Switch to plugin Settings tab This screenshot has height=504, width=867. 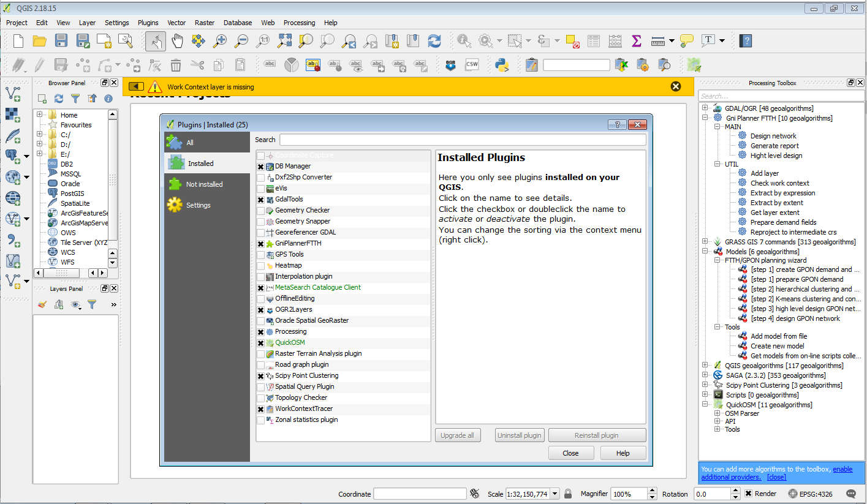click(x=207, y=205)
